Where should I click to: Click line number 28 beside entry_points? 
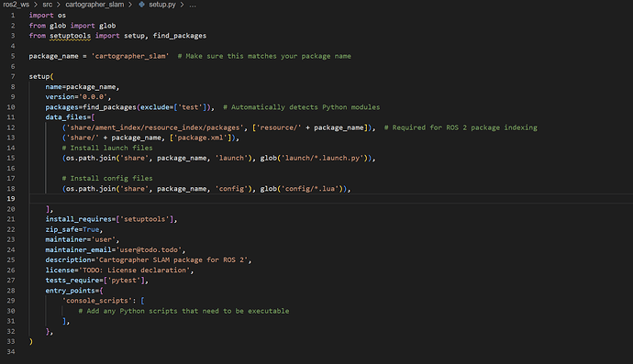11,291
